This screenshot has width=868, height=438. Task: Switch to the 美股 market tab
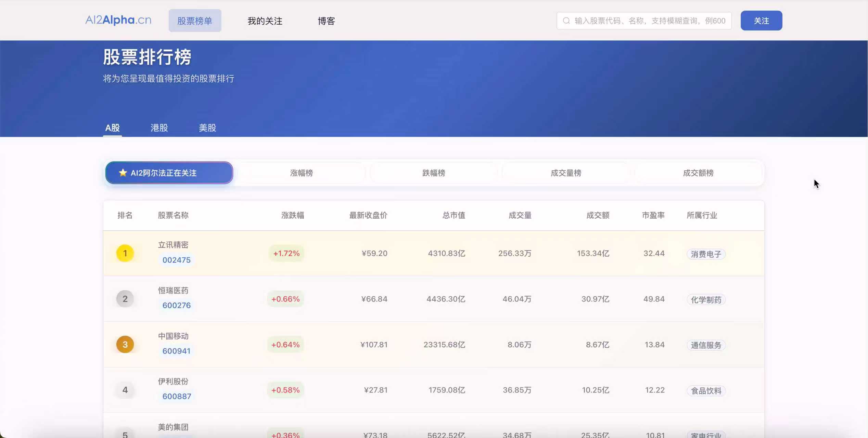(207, 128)
